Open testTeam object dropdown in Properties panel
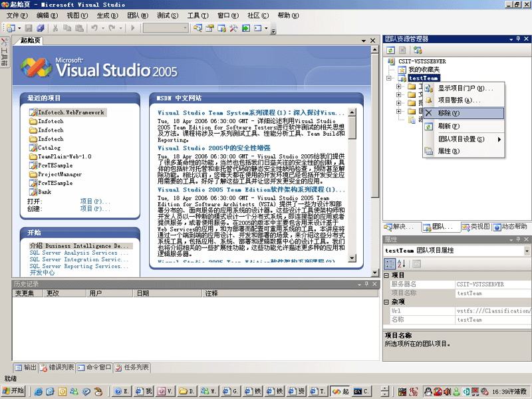This screenshot has height=399, width=532. [x=527, y=251]
